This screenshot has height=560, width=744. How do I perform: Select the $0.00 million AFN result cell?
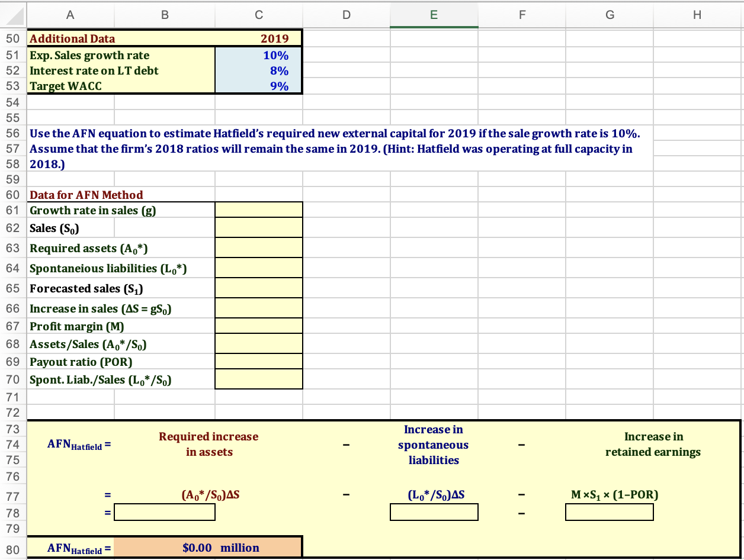point(209,548)
